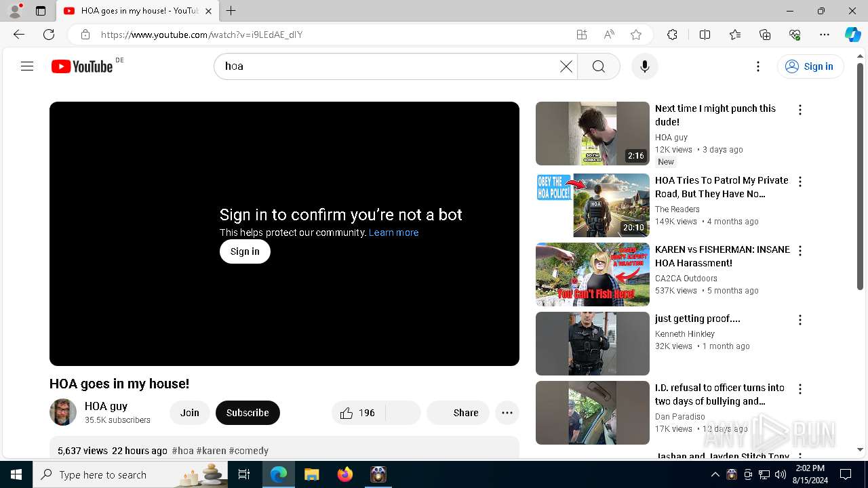Share the video
Image resolution: width=868 pixels, height=488 pixels.
pyautogui.click(x=458, y=413)
